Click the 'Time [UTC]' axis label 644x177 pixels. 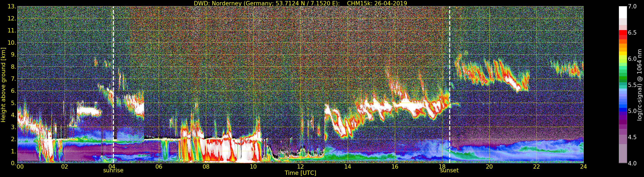[x=300, y=173]
